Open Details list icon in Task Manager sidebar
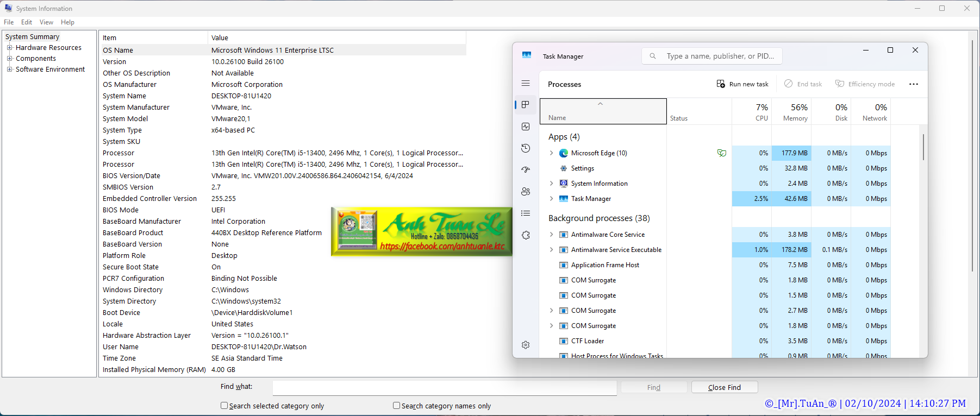 click(526, 213)
